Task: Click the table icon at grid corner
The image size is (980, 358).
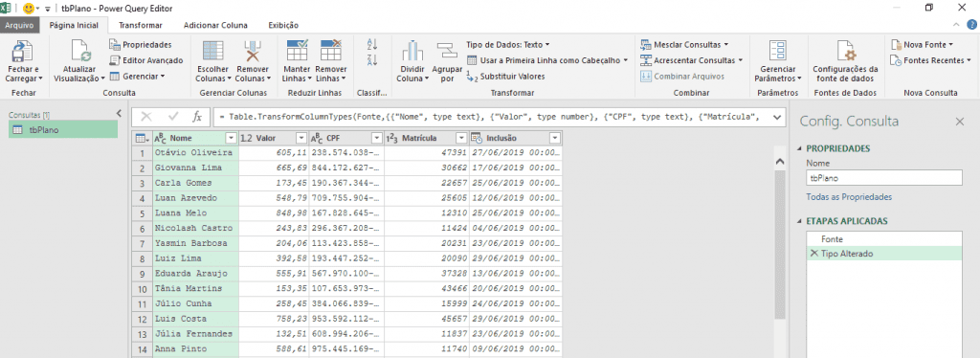Action: point(142,138)
